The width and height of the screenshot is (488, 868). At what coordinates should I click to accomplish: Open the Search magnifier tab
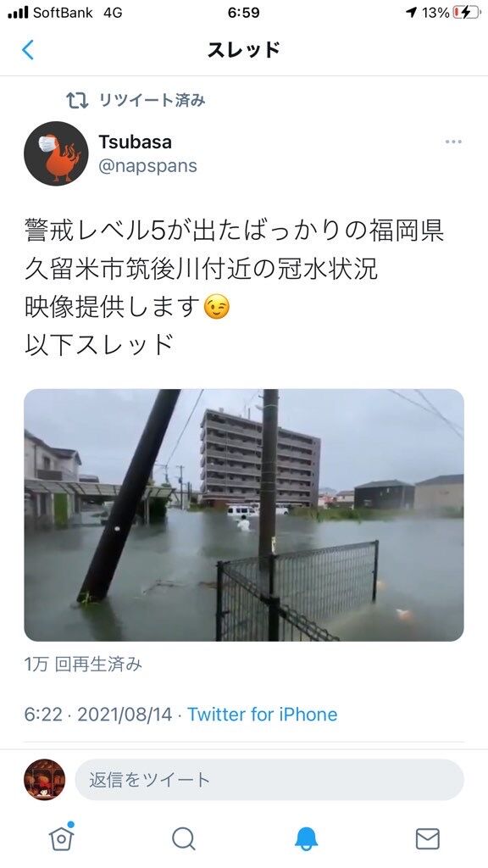[183, 838]
